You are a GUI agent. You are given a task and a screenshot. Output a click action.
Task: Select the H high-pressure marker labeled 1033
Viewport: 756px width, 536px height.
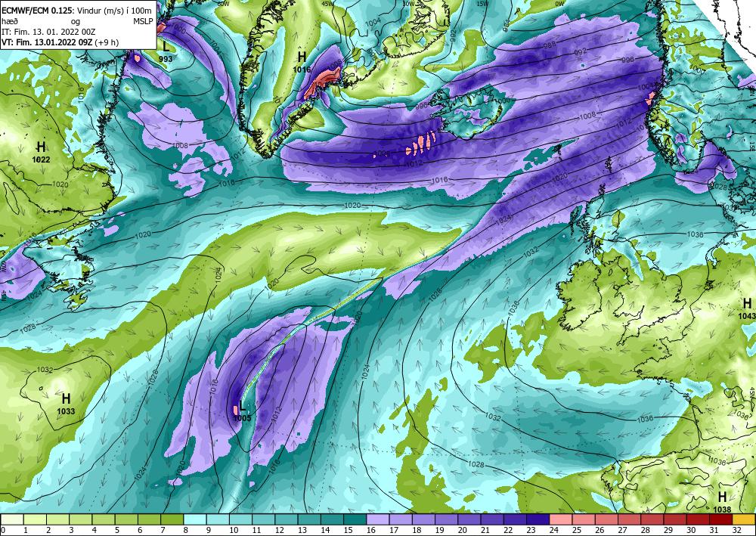click(66, 403)
